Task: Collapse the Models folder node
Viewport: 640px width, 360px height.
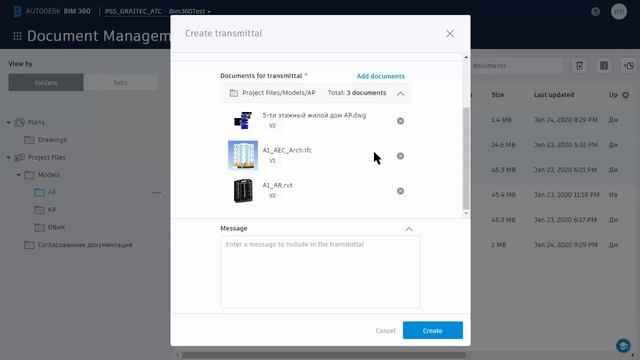Action: tap(18, 175)
